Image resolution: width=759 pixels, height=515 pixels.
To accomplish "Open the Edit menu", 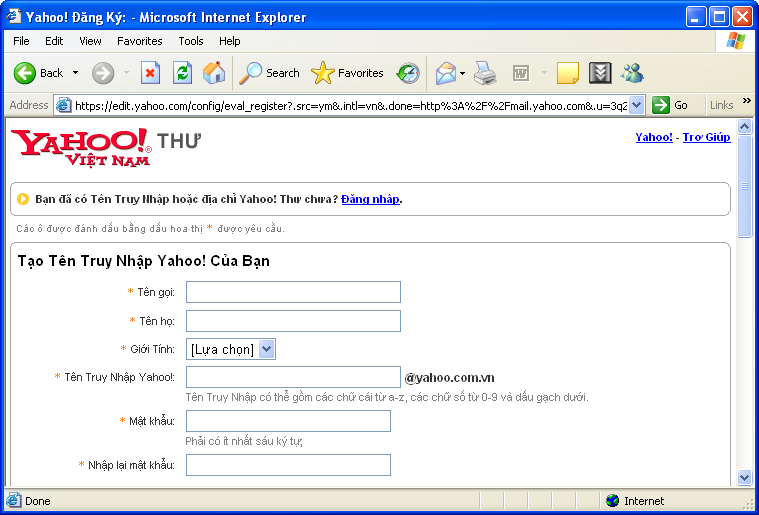I will 54,41.
